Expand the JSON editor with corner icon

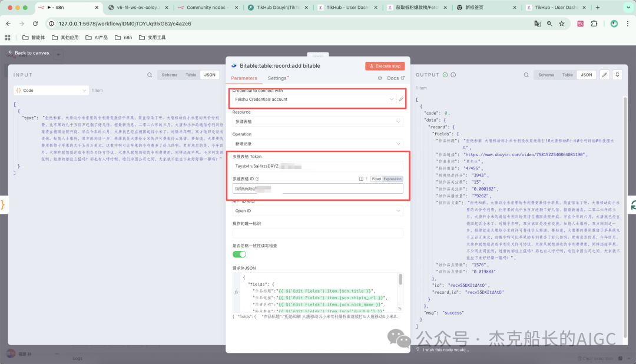pyautogui.click(x=399, y=309)
